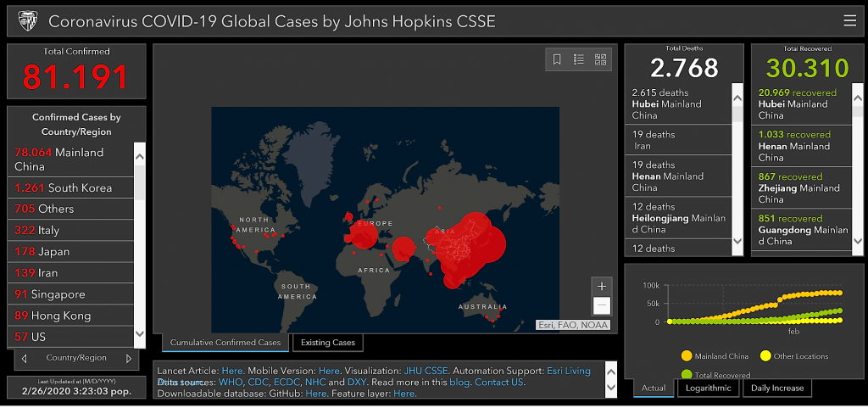Select the Daily Increase chart tab
Image resolution: width=868 pixels, height=408 pixels.
click(777, 388)
